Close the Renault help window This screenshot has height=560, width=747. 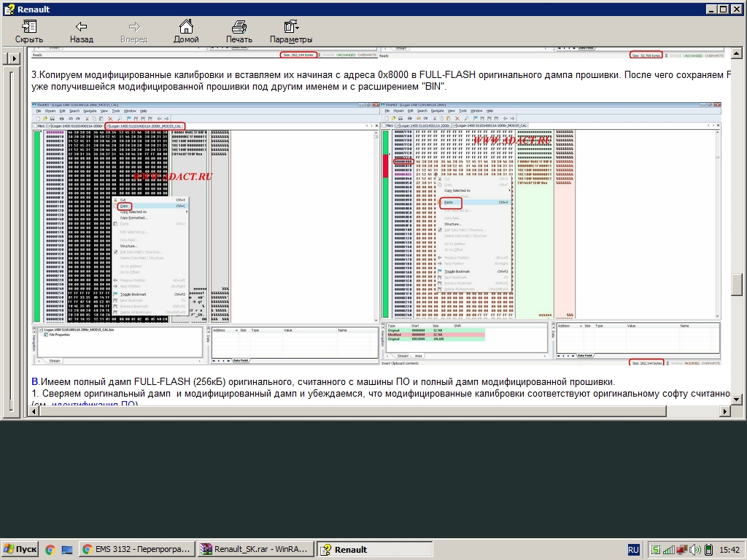(x=735, y=9)
